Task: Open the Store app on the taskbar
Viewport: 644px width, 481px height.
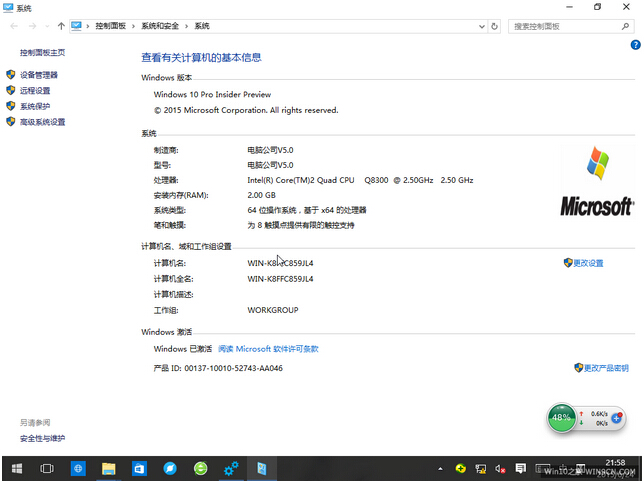Action: [x=140, y=468]
